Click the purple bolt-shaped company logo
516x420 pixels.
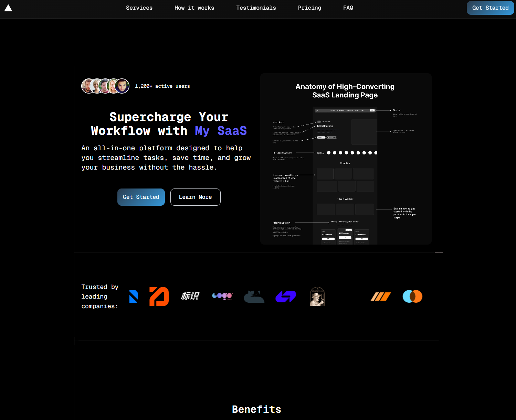click(286, 297)
